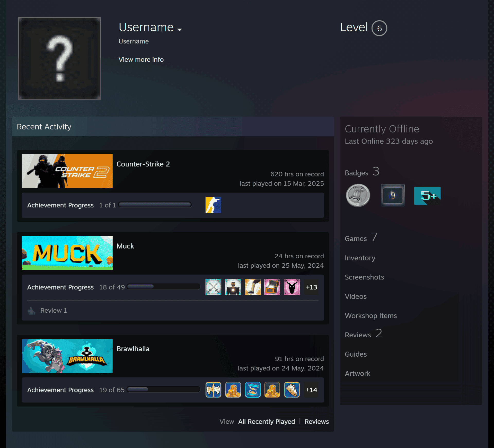Open the Badges 3 link
The height and width of the screenshot is (448, 494).
(x=362, y=172)
